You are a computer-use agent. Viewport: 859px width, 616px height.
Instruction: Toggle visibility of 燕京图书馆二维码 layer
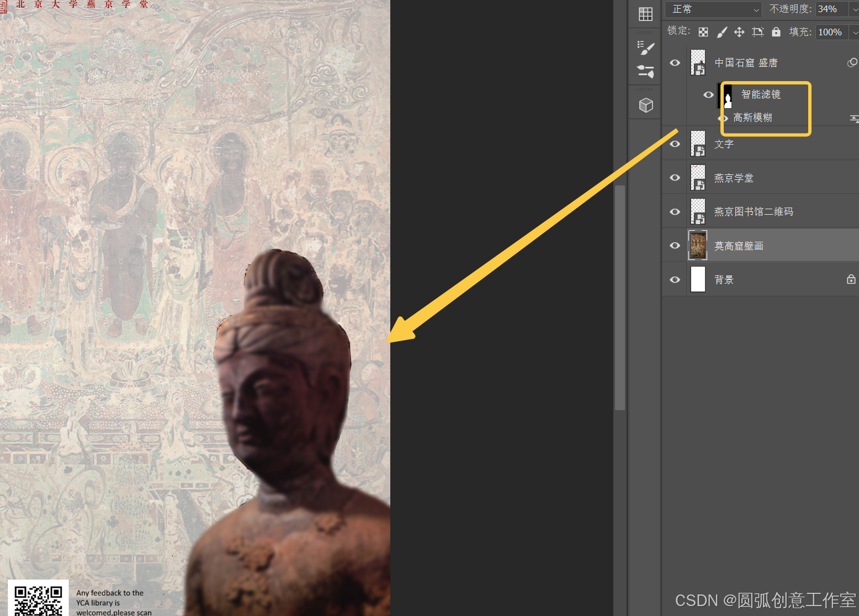coord(675,212)
